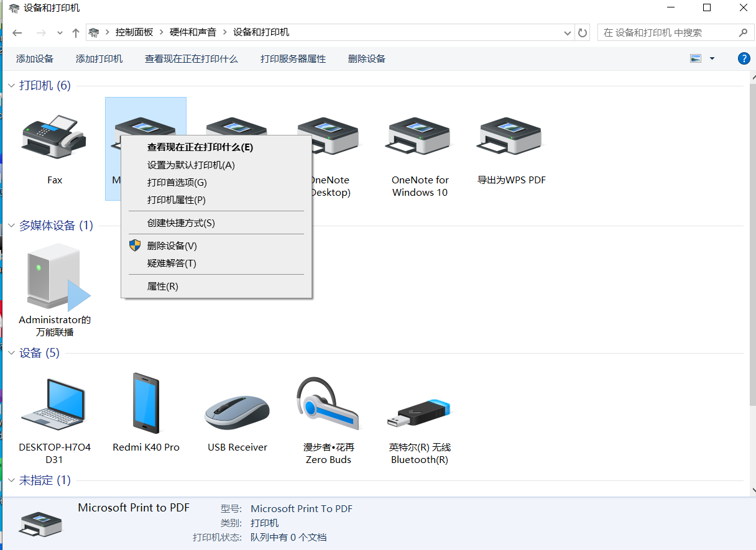Collapse the 设备 (5) group
The image size is (756, 550).
[x=11, y=353]
